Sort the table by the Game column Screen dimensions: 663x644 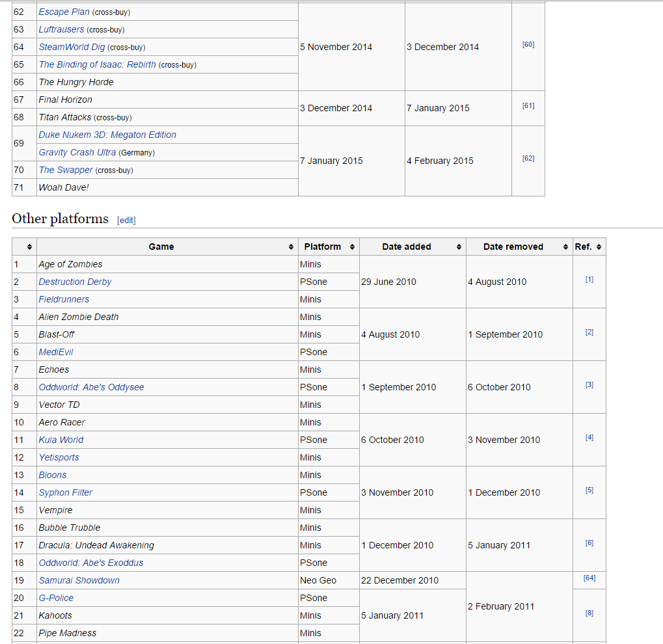pos(291,247)
